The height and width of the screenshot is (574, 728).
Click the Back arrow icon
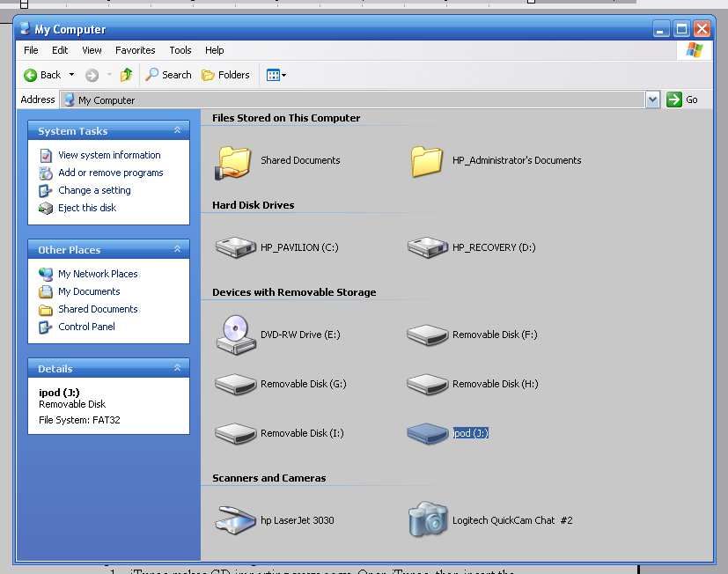pyautogui.click(x=30, y=75)
